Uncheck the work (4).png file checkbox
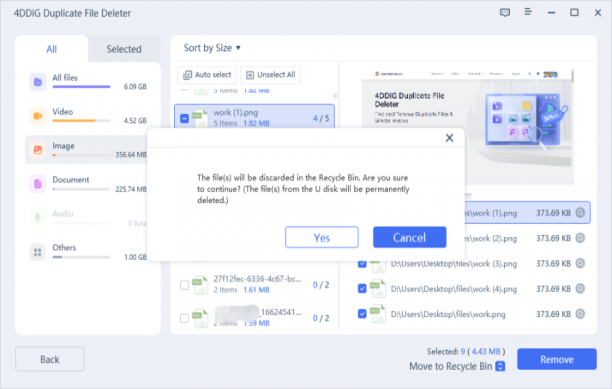The width and height of the screenshot is (612, 389). pyautogui.click(x=362, y=289)
